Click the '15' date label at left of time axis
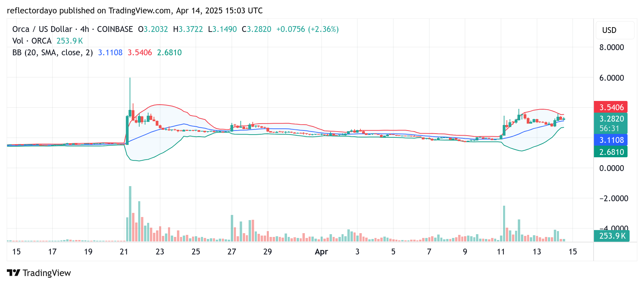 [16, 252]
